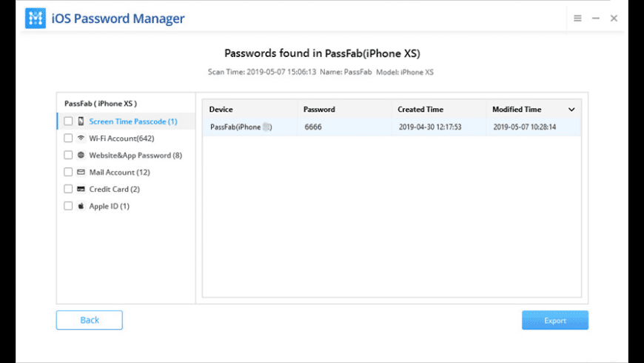Screen dimensions: 644x363
Task: Click the Mail Account envelope icon
Action: tap(81, 172)
